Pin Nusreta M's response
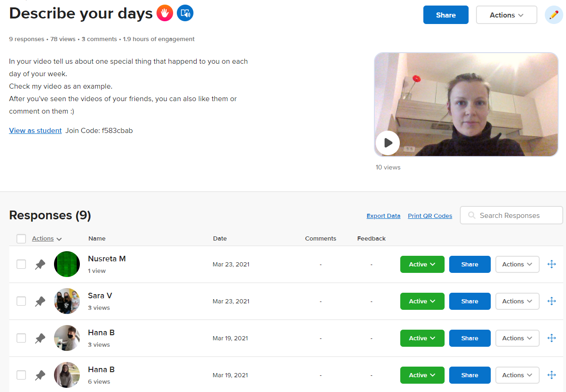566x392 pixels. point(40,264)
